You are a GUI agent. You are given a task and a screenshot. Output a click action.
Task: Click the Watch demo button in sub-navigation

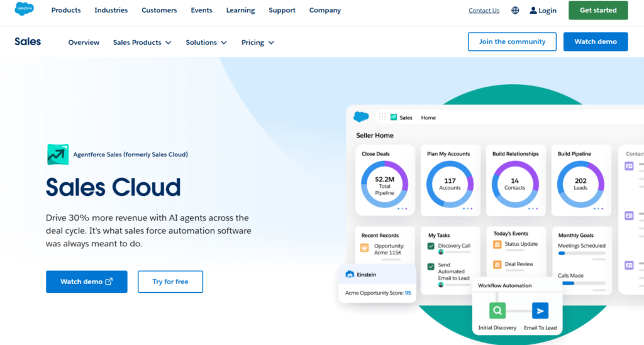tap(596, 41)
